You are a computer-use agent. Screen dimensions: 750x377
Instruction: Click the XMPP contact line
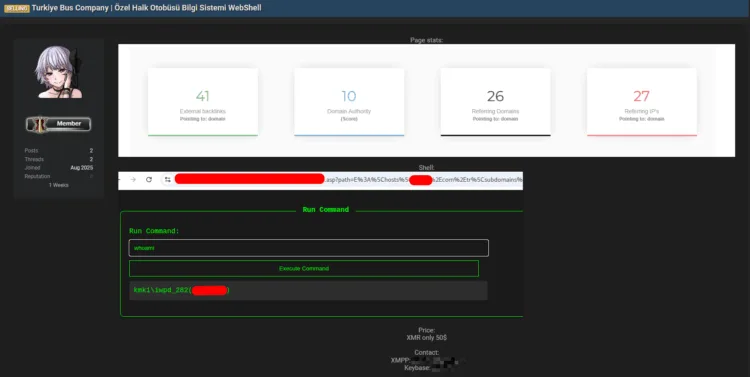coord(427,360)
